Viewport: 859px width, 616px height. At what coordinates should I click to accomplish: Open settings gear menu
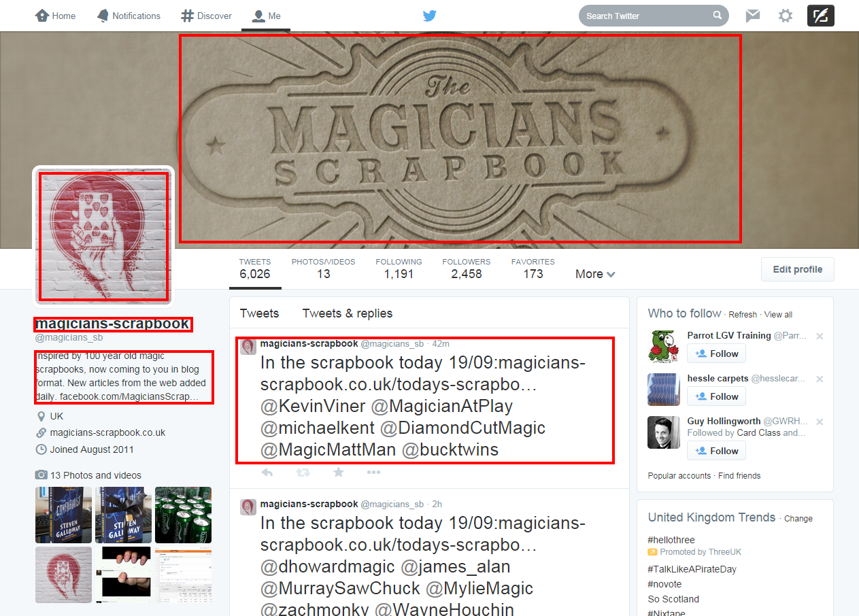[786, 16]
